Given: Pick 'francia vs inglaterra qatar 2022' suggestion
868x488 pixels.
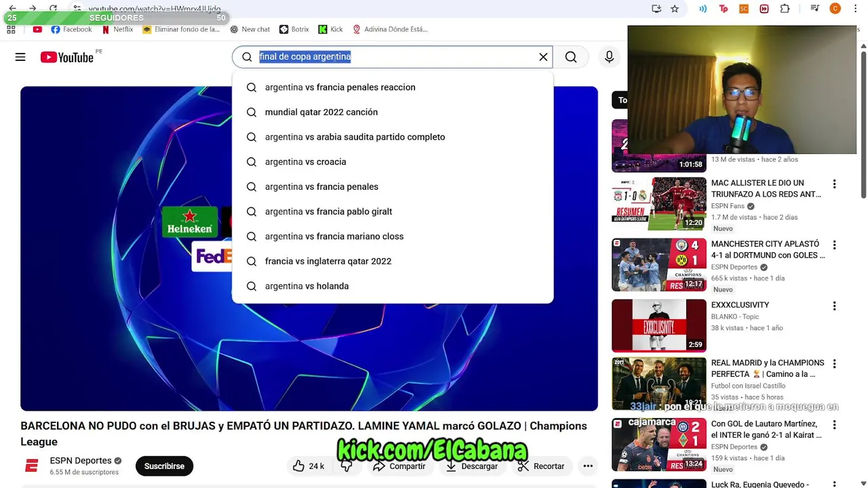Looking at the screenshot, I should pos(393,261).
